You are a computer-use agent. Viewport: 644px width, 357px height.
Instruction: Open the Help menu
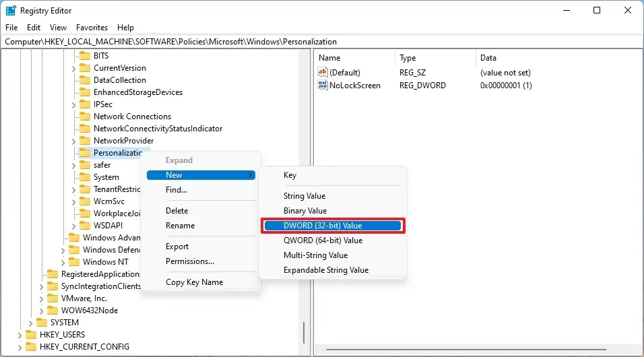126,28
